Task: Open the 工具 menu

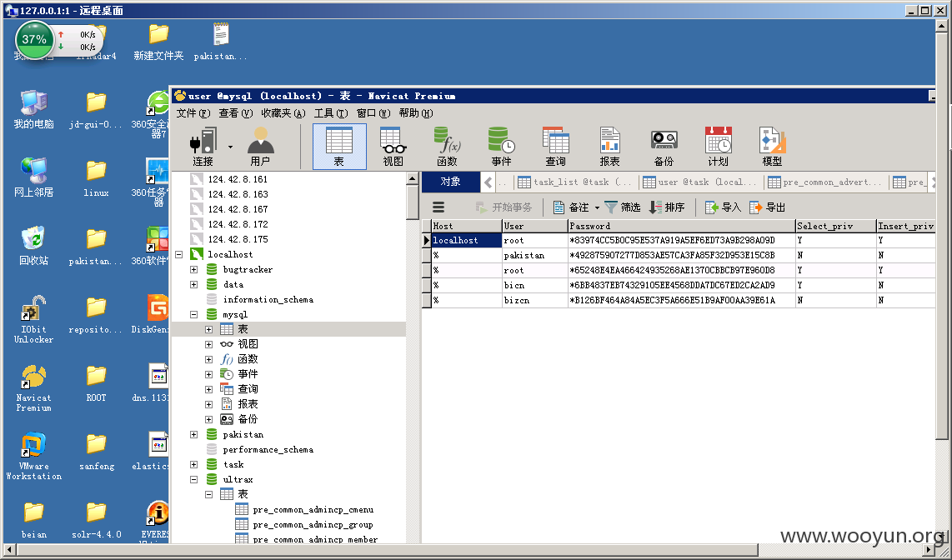Action: [331, 112]
